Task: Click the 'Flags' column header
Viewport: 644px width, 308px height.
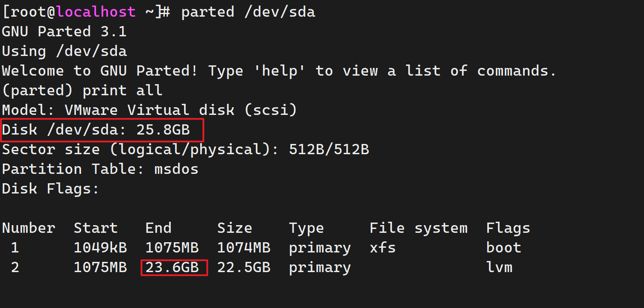Action: tap(508, 228)
